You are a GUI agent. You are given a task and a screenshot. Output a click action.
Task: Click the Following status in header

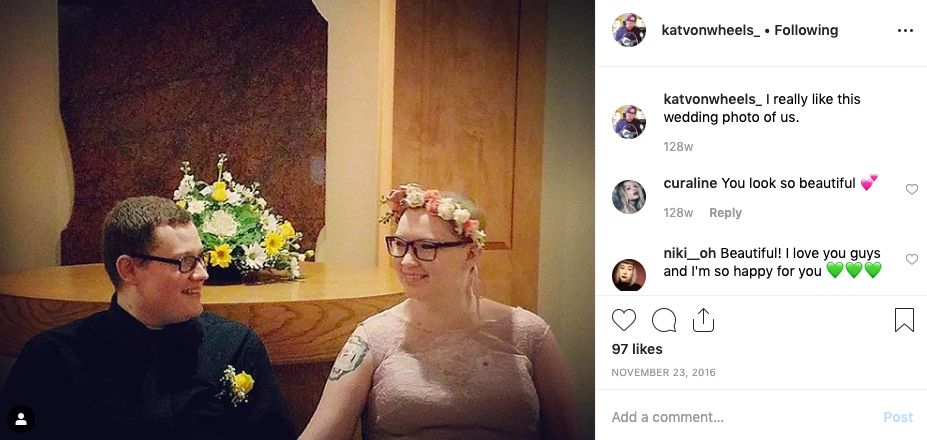(x=806, y=30)
